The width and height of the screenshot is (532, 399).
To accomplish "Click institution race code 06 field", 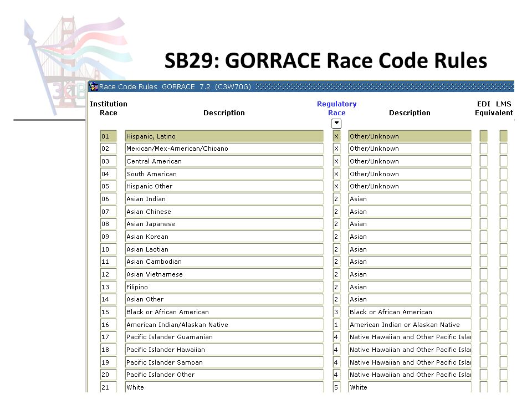I will click(x=109, y=199).
